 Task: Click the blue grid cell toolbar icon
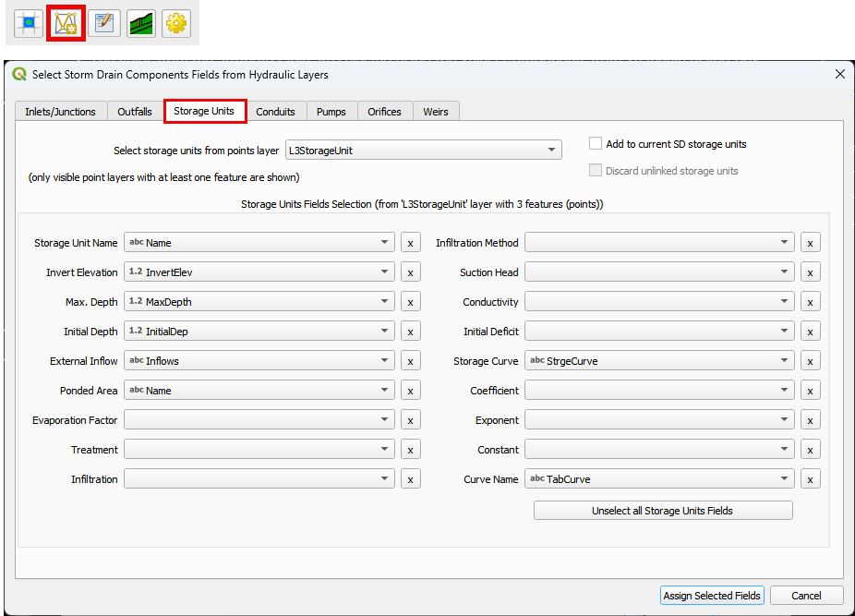(29, 23)
